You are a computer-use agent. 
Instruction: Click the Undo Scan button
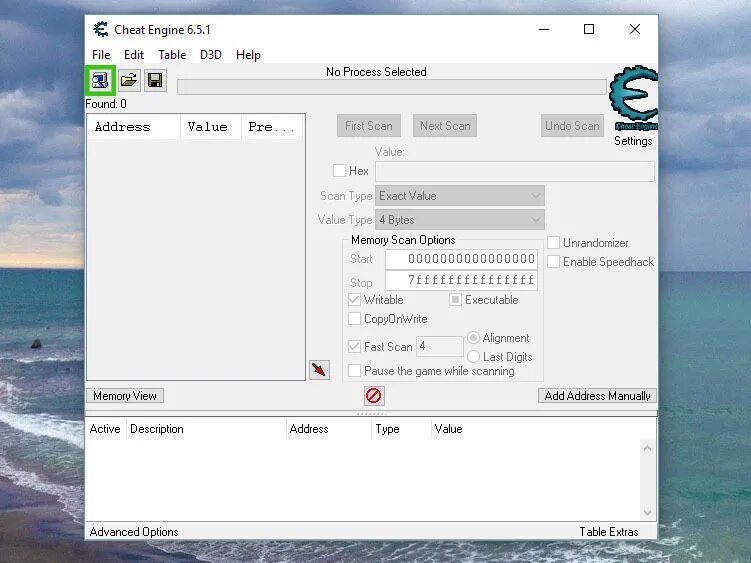[572, 126]
